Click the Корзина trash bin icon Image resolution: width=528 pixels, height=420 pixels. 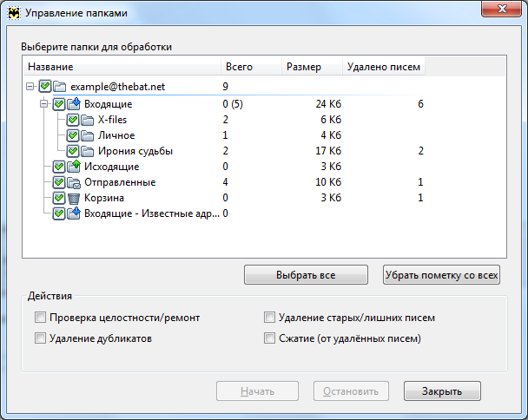(74, 198)
